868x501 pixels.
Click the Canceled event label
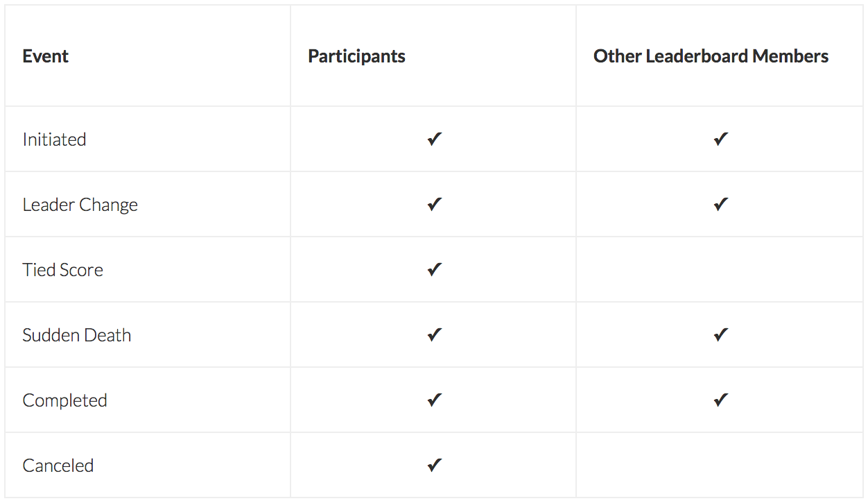point(58,466)
